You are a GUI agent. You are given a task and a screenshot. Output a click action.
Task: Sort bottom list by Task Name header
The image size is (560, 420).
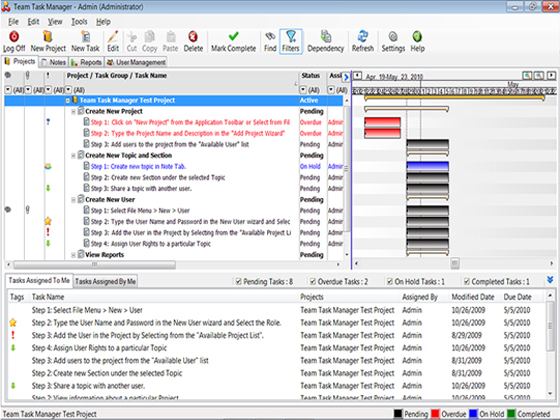click(x=48, y=297)
